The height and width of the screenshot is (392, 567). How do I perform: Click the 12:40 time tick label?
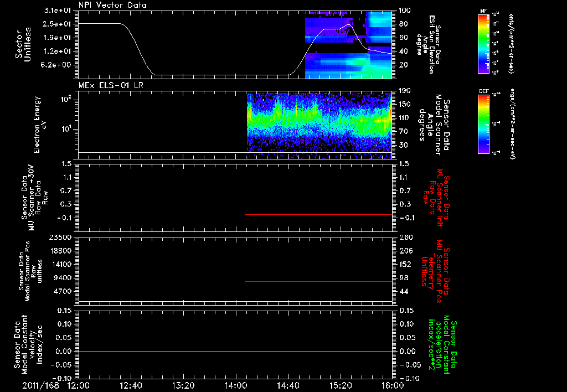[131, 385]
